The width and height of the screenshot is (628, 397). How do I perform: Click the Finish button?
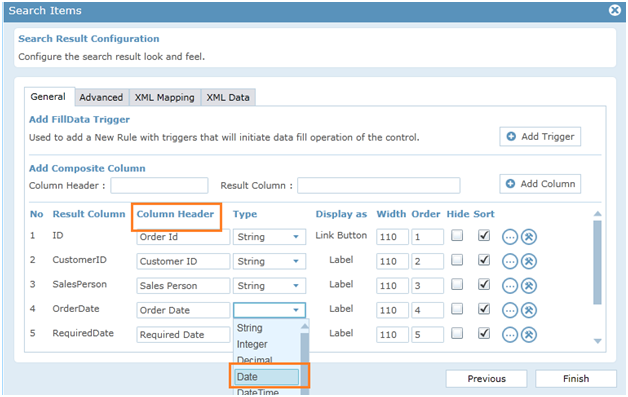click(x=576, y=379)
